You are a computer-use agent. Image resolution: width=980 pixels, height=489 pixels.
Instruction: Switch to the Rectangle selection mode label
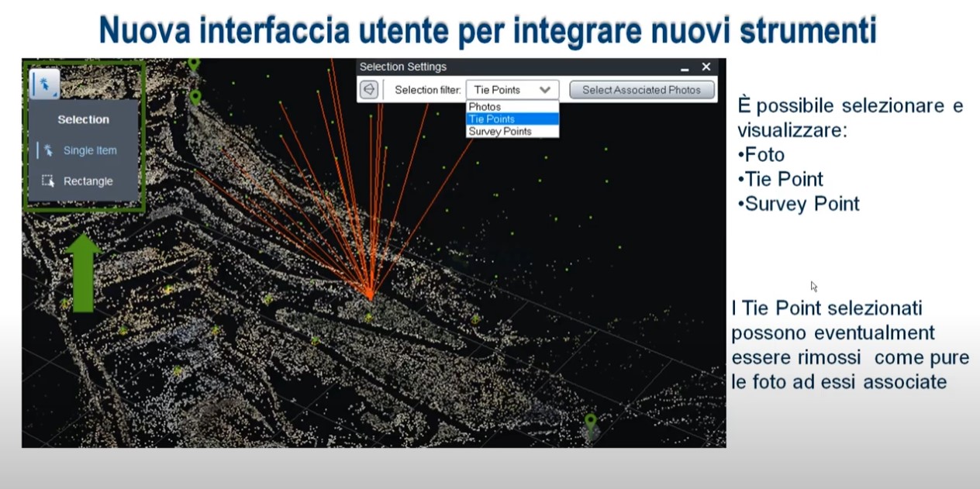pos(88,181)
